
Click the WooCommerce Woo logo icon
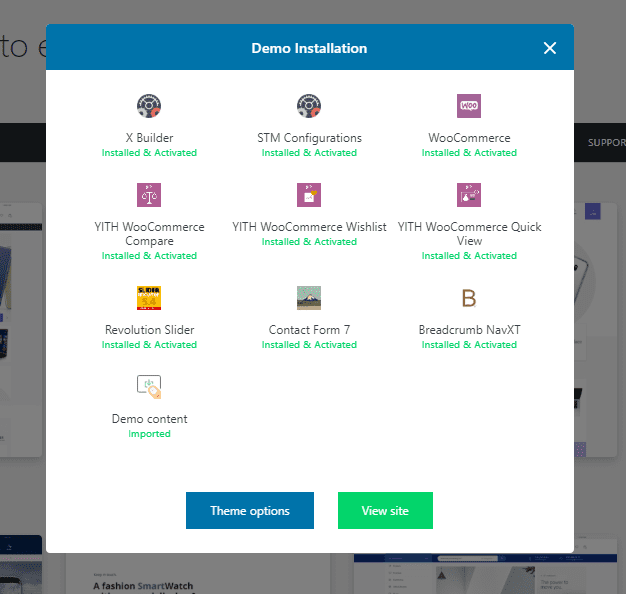tap(469, 106)
